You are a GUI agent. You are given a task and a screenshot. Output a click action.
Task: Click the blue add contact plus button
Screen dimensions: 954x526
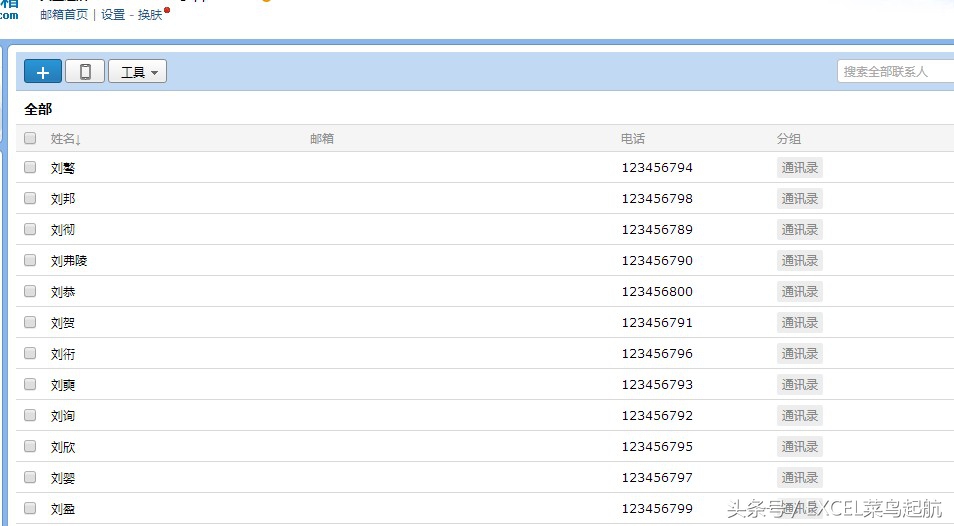(x=43, y=72)
